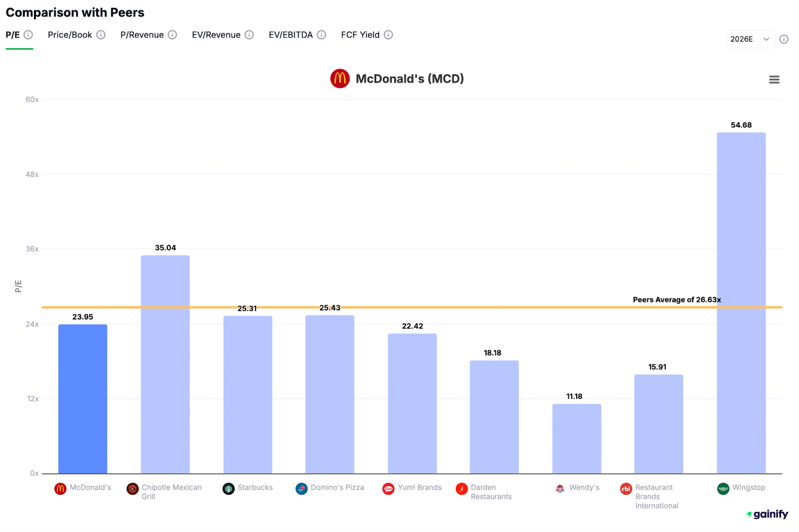Viewport: 799px width, 532px height.
Task: Click the info icon next to FCF Yield
Action: pos(389,35)
